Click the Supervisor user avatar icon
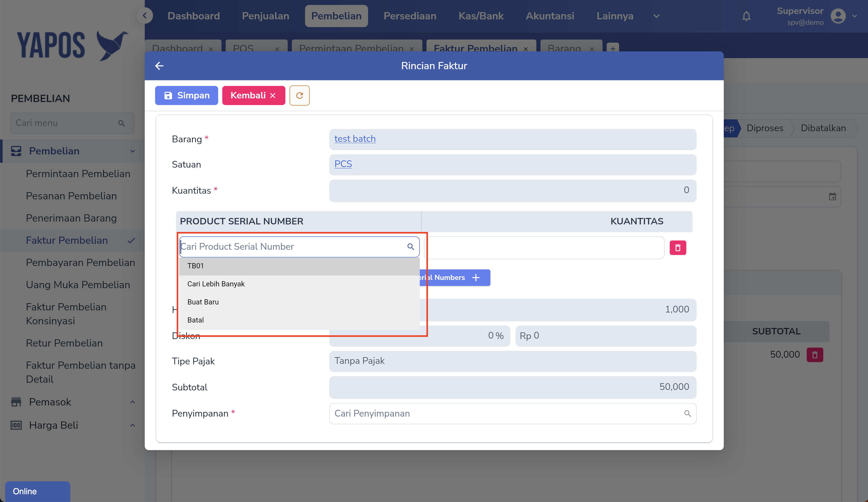 click(x=838, y=16)
